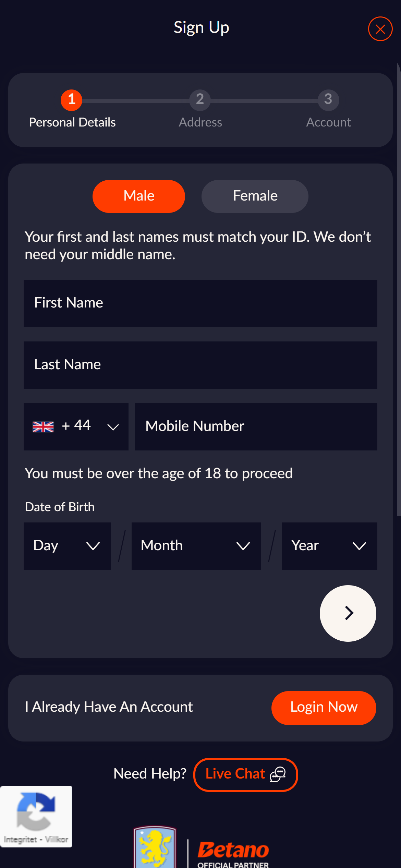Click the Aston Villa club crest
This screenshot has width=401, height=868.
(155, 847)
